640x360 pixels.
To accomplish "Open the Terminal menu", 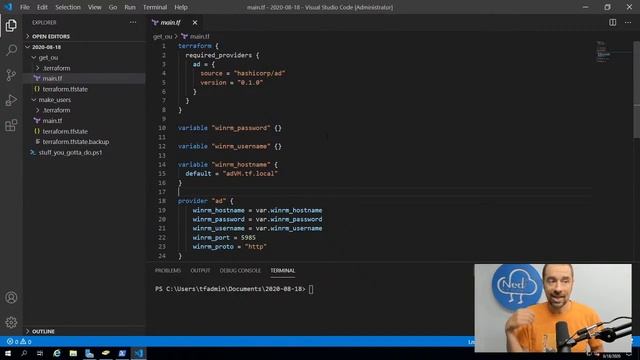I will coord(155,7).
